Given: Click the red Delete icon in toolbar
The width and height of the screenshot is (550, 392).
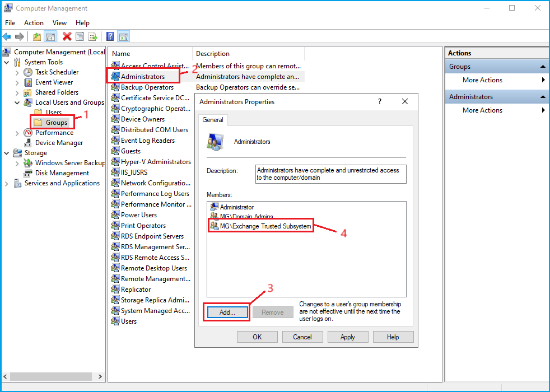Looking at the screenshot, I should [67, 37].
